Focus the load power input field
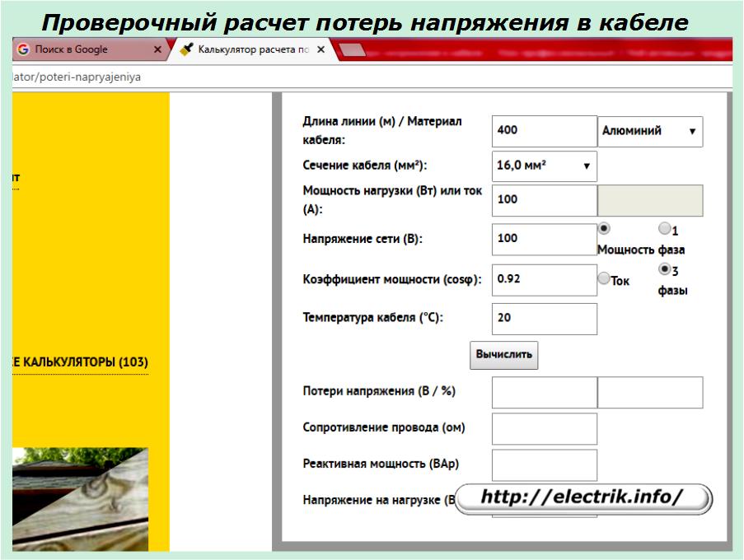This screenshot has width=744, height=560. (x=544, y=200)
